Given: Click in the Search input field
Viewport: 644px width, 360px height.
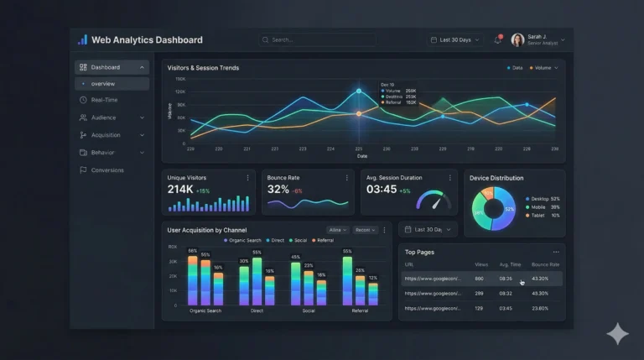Looking at the screenshot, I should 318,40.
